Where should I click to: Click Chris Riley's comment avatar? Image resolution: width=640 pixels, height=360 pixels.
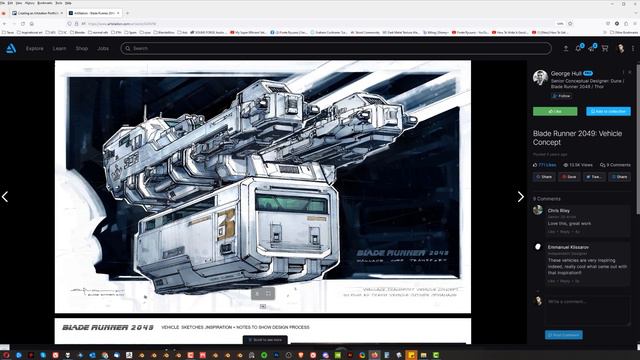tap(538, 210)
